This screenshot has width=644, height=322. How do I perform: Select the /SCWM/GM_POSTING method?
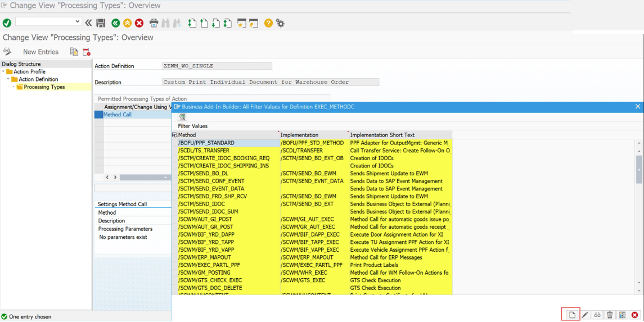click(x=228, y=273)
